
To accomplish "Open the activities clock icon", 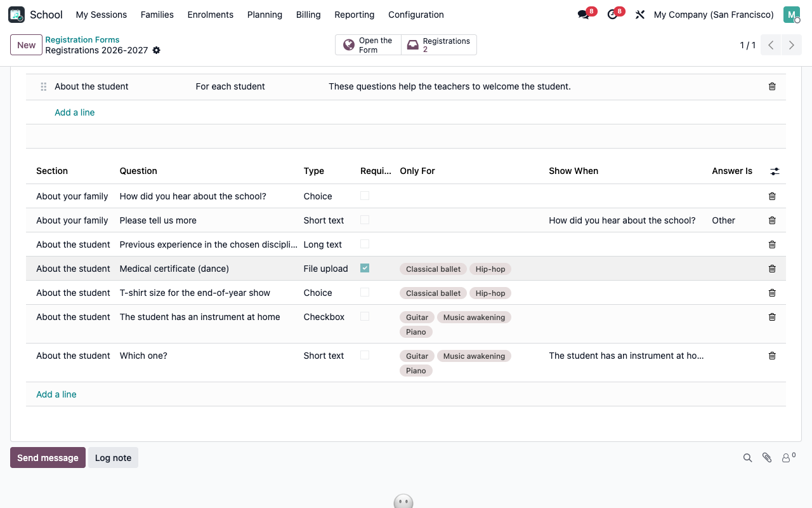I will [x=612, y=15].
